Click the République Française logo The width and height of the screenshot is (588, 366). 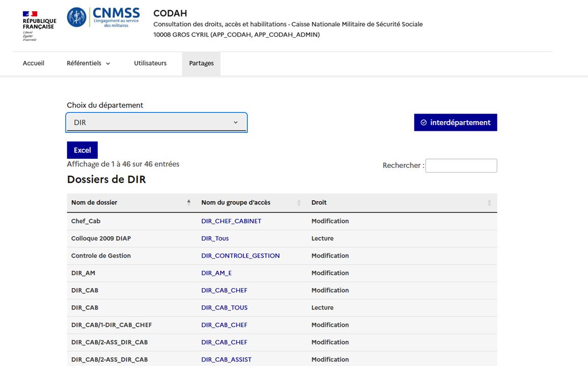click(x=39, y=26)
